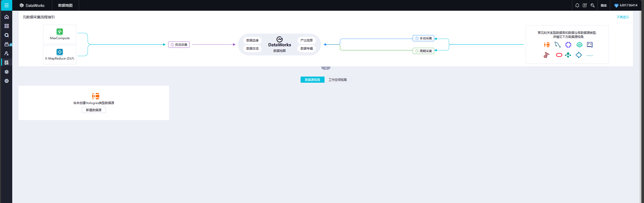Click the dark blue square data source icon
The image size is (644, 203).
coord(590,45)
